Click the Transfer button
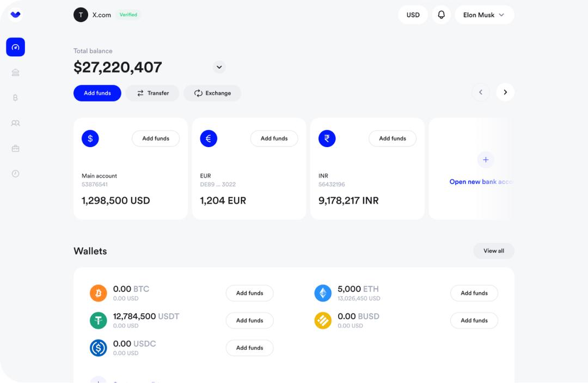The image size is (588, 383). click(x=152, y=93)
